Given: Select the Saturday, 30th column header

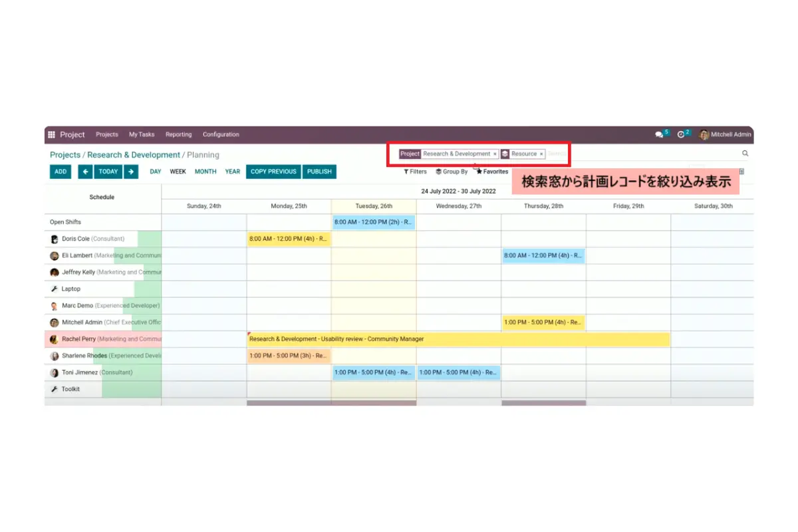Looking at the screenshot, I should pyautogui.click(x=714, y=206).
